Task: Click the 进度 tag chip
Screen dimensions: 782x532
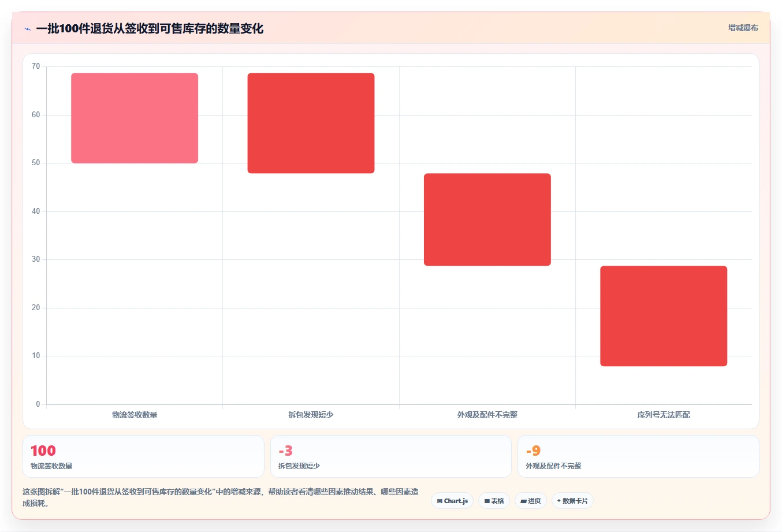Action: (x=531, y=501)
